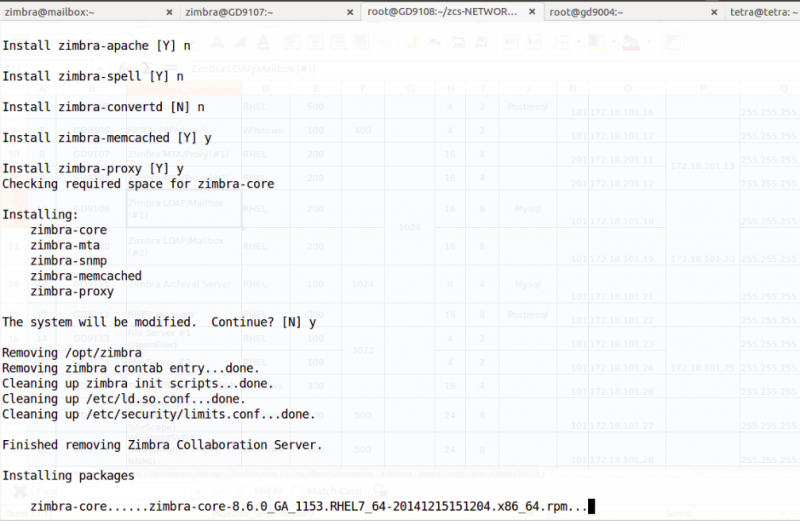Click the faded yellow highlighting color icon

point(595,42)
